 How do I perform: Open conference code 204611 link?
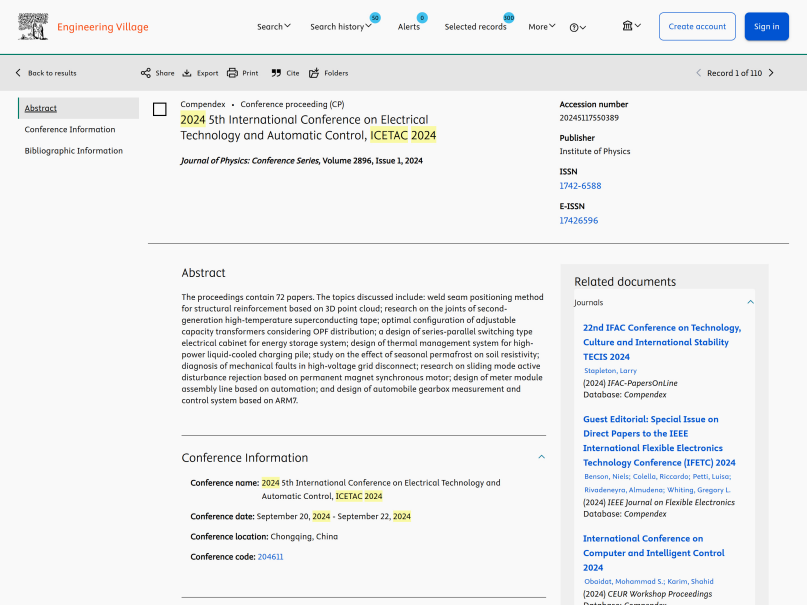coord(270,557)
